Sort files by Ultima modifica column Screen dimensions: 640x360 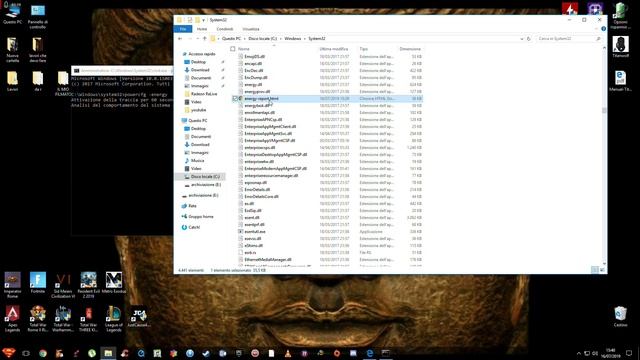[333, 49]
